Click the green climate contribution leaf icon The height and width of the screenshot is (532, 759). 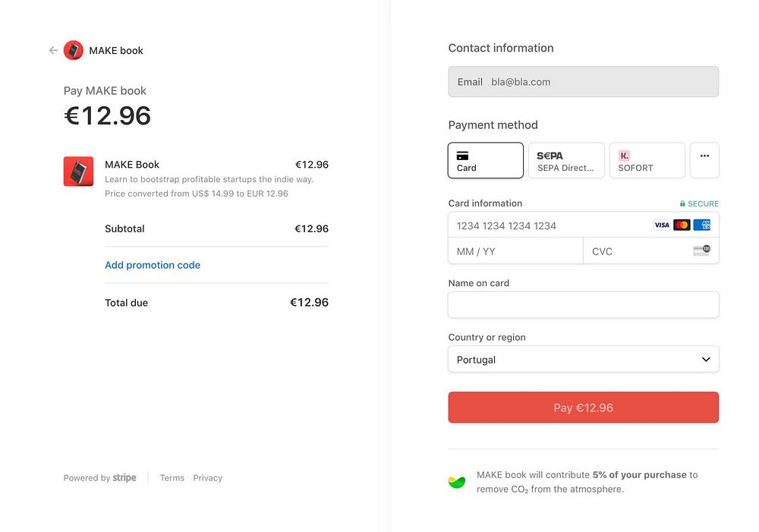457,482
